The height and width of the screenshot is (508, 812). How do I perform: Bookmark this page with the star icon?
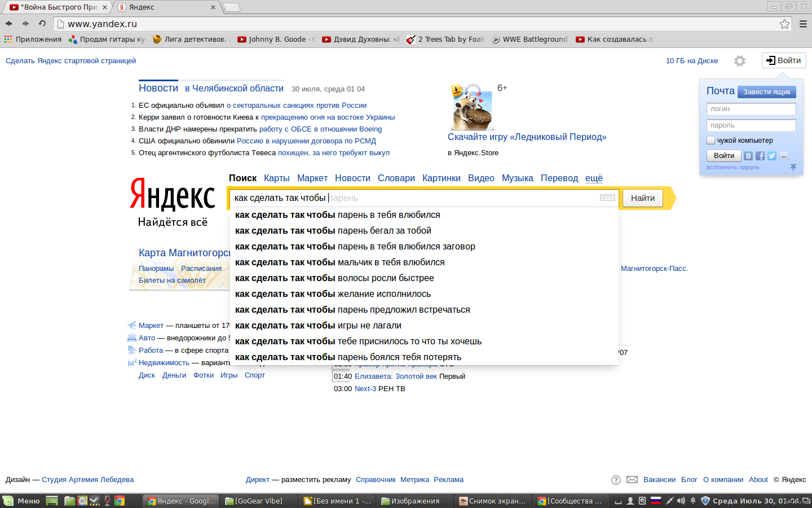tap(784, 24)
